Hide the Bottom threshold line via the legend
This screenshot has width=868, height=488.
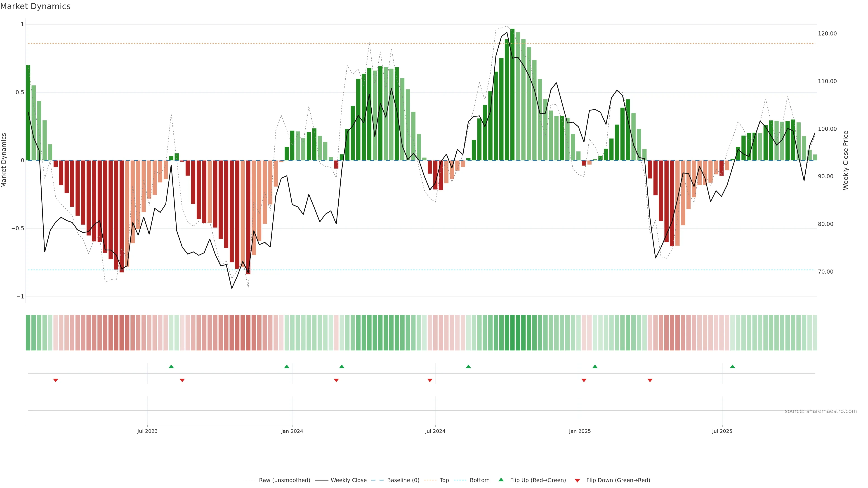point(479,480)
